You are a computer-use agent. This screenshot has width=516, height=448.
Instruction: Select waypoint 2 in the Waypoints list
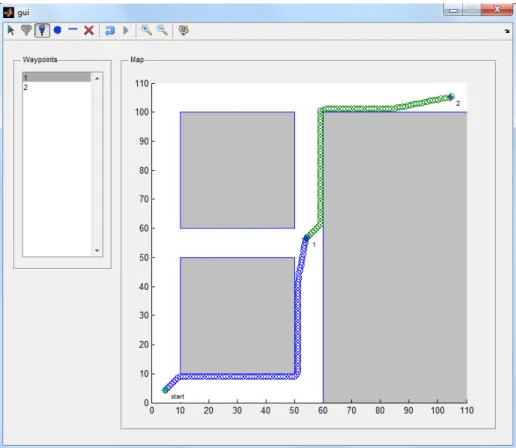tap(56, 87)
